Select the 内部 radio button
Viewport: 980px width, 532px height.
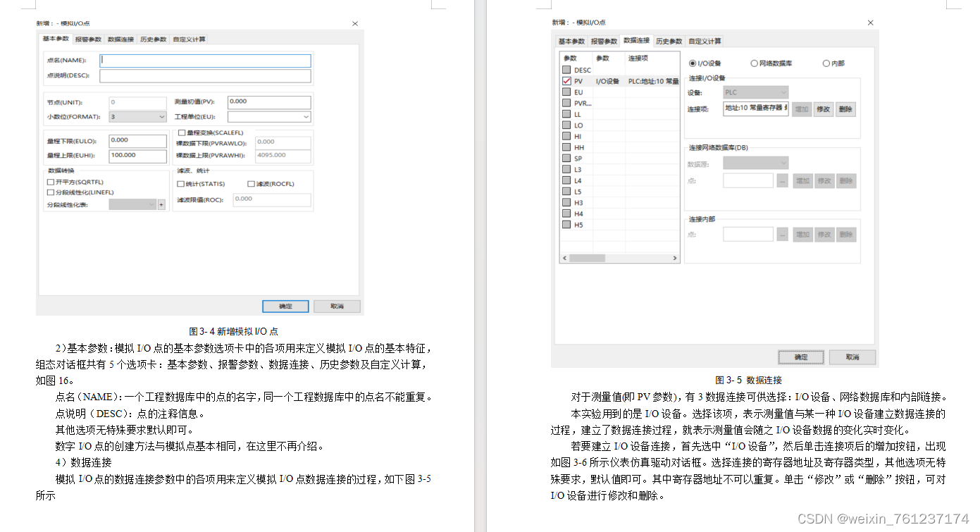click(x=826, y=63)
